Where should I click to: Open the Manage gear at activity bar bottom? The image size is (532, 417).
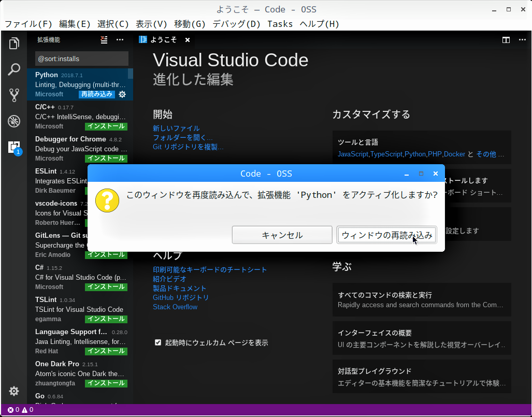pyautogui.click(x=14, y=391)
